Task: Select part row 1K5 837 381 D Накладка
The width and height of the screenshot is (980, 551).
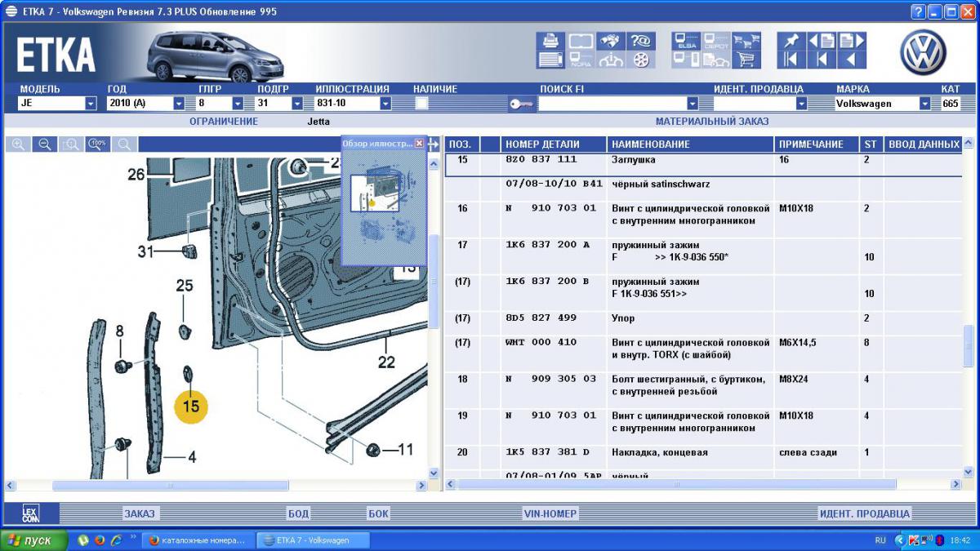Action: click(703, 452)
